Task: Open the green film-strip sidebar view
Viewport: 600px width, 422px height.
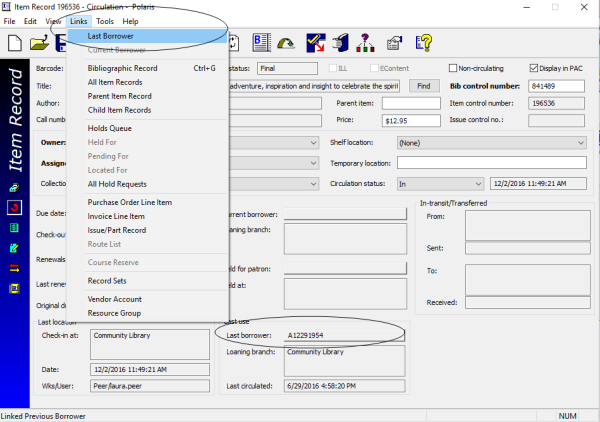Action: (x=14, y=228)
